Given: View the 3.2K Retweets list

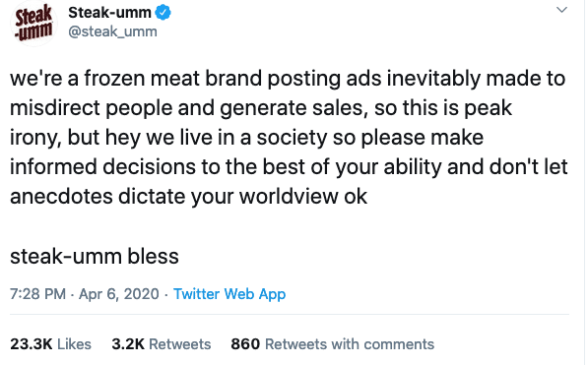Looking at the screenshot, I should pyautogui.click(x=162, y=344).
